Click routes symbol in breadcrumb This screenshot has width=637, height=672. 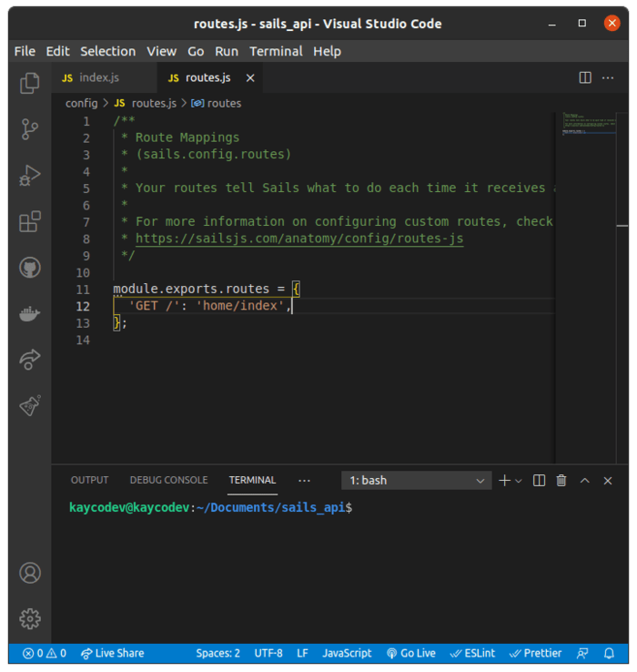[217, 103]
